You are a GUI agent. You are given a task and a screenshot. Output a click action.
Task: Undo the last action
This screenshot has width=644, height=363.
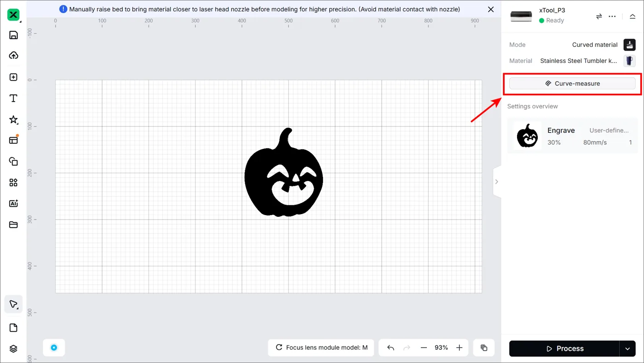[391, 348]
